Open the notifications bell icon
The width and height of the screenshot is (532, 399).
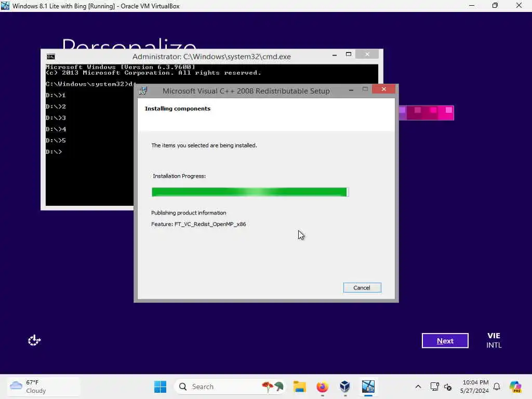point(497,387)
